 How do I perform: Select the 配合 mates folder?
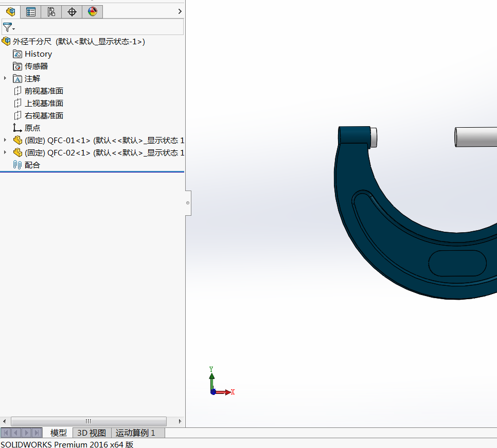pos(32,165)
